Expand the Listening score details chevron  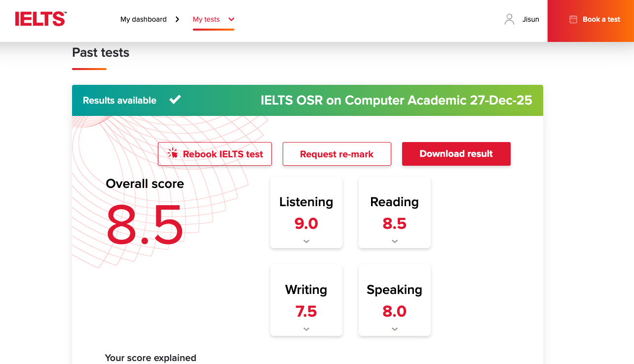click(306, 241)
